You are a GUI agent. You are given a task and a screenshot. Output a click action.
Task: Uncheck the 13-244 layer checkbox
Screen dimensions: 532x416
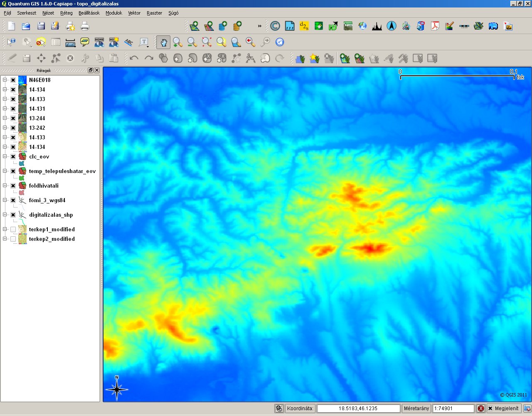point(13,118)
